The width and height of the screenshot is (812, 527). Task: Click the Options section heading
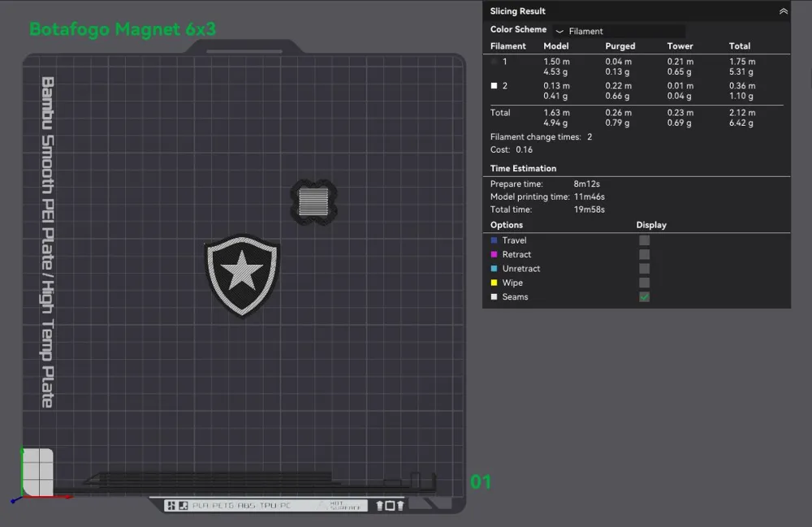(507, 225)
